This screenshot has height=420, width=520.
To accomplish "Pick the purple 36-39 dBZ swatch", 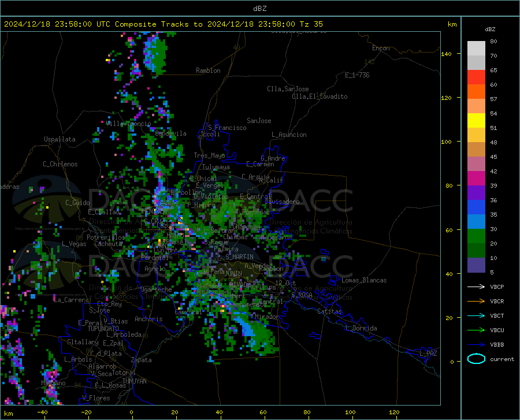I will [476, 193].
